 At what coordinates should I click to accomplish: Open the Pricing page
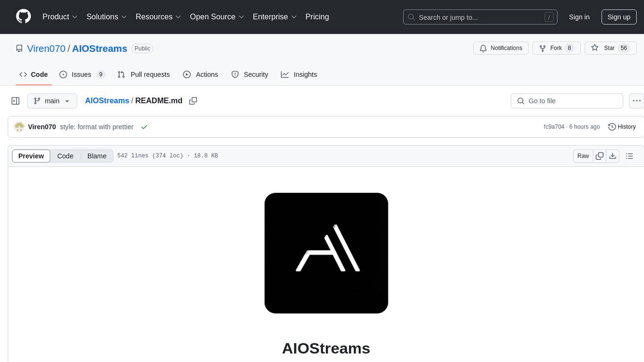click(317, 17)
